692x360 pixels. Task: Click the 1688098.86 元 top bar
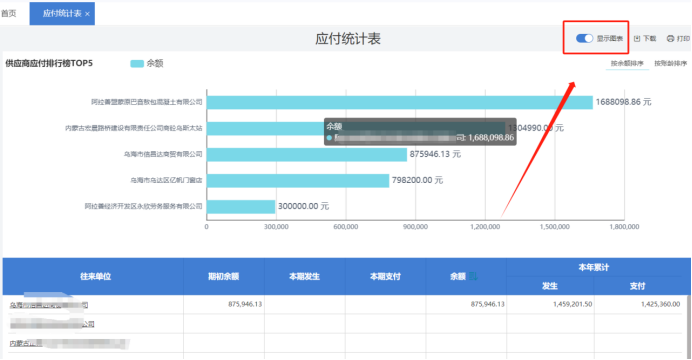pos(399,102)
